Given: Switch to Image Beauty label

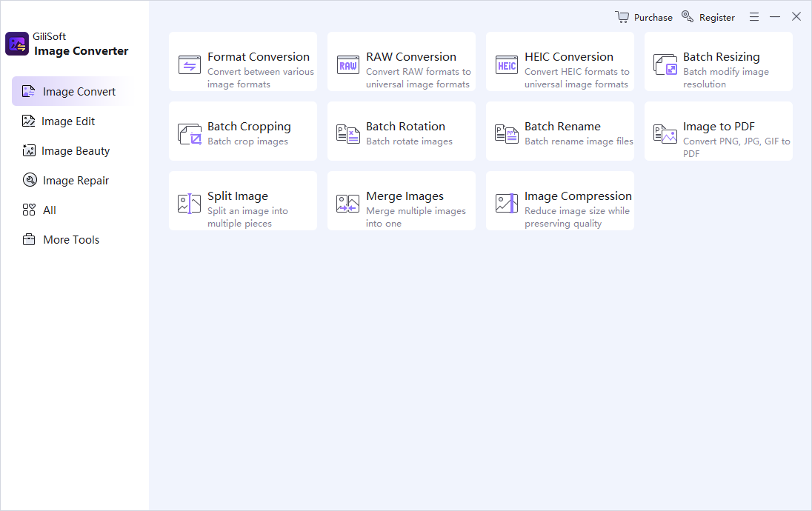Looking at the screenshot, I should tap(76, 151).
